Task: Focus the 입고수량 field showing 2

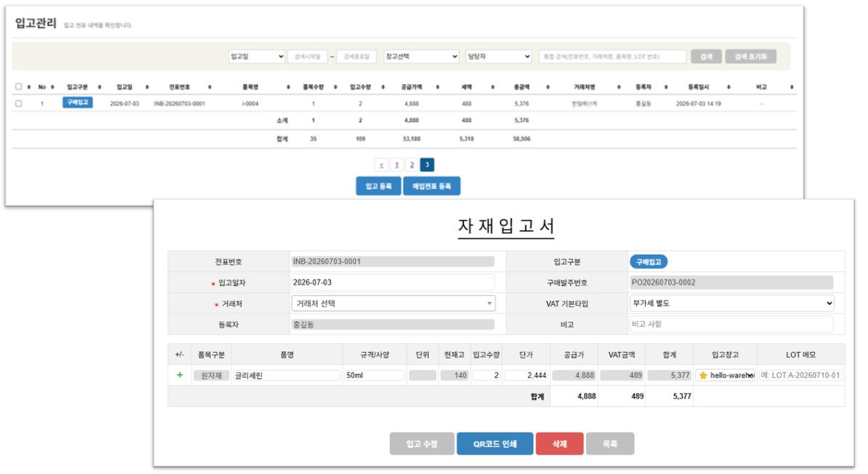Action: (487, 375)
